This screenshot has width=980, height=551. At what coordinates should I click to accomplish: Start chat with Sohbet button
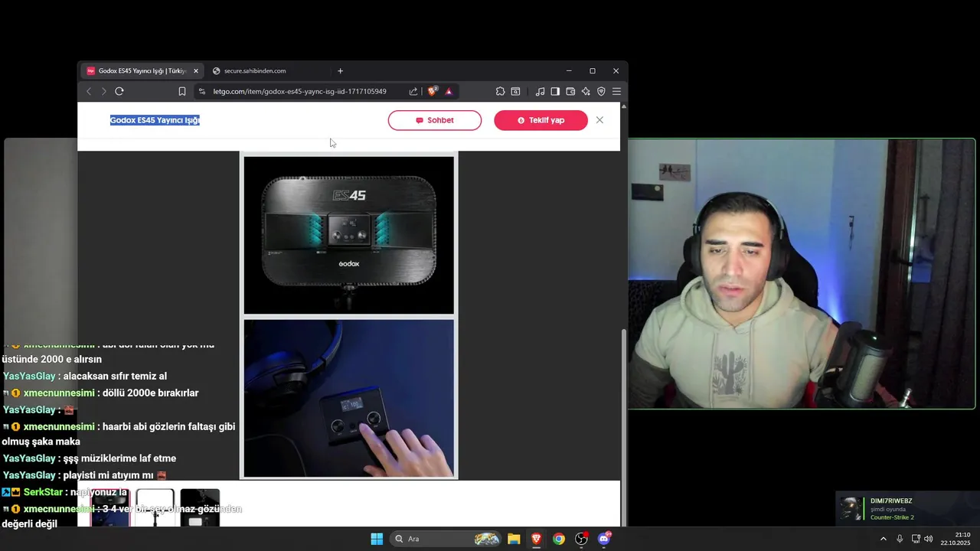pos(435,120)
